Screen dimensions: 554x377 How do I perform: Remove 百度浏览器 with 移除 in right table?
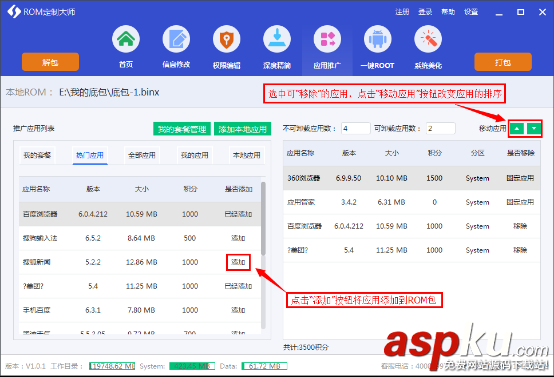coord(520,226)
